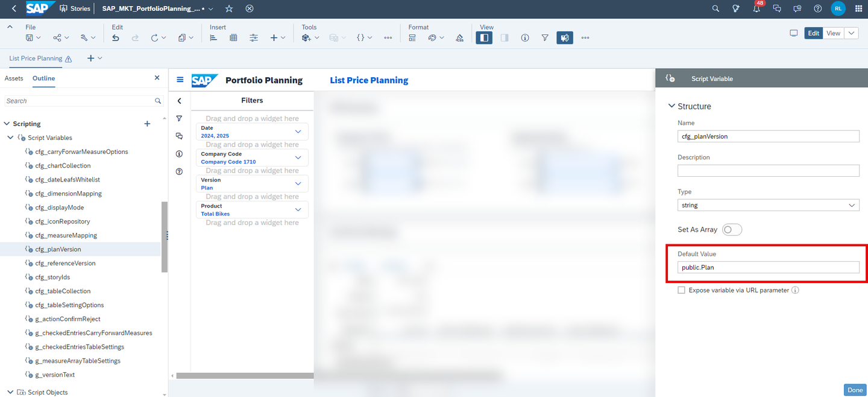The image size is (868, 397).
Task: Toggle the left side panel view
Action: pos(484,37)
